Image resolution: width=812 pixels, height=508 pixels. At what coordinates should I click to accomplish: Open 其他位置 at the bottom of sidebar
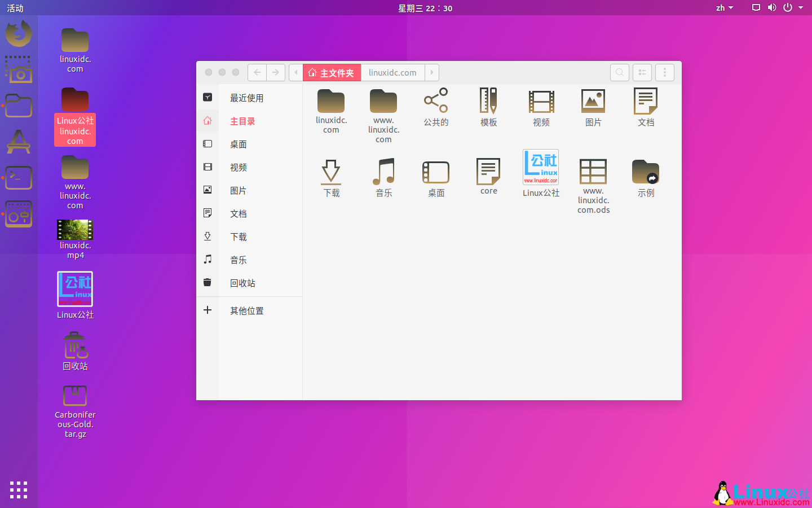coord(246,310)
